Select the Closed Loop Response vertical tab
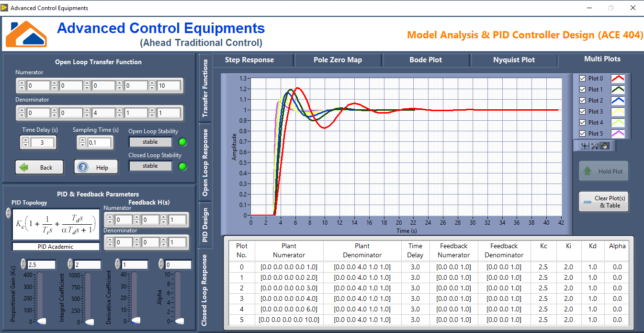 pos(205,290)
